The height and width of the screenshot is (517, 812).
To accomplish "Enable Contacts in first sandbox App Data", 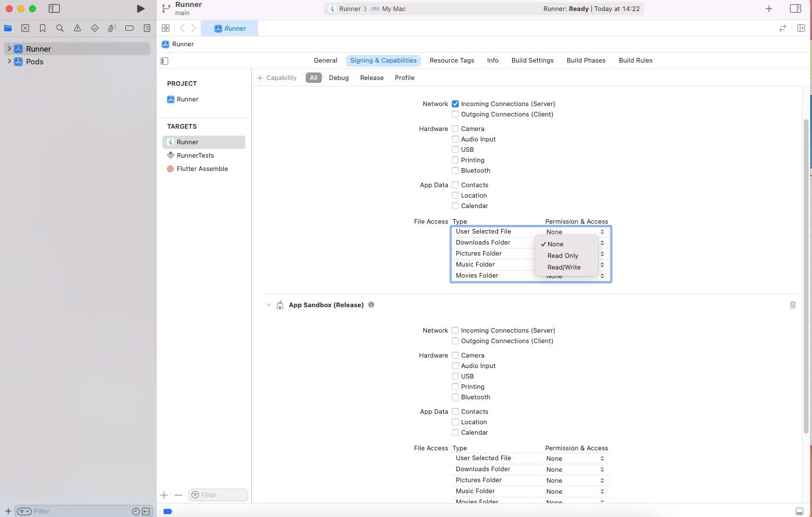I will pos(455,185).
